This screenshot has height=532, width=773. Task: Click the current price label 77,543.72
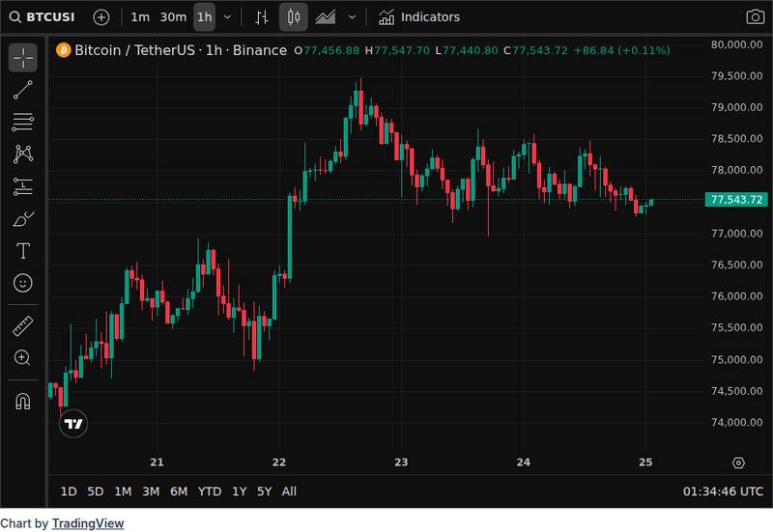(736, 200)
